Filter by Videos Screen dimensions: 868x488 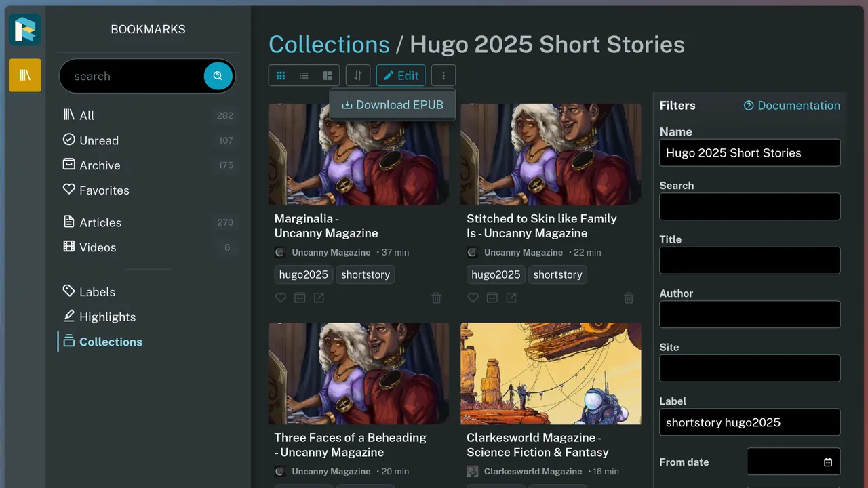148,247
